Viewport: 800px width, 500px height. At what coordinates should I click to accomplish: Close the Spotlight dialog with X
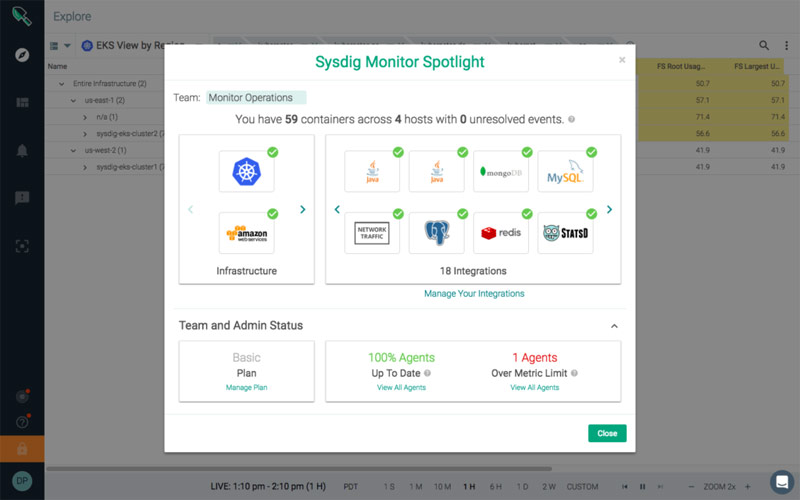622,60
